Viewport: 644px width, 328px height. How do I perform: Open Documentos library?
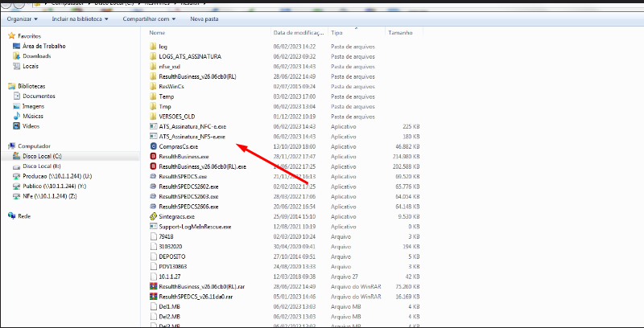[39, 96]
